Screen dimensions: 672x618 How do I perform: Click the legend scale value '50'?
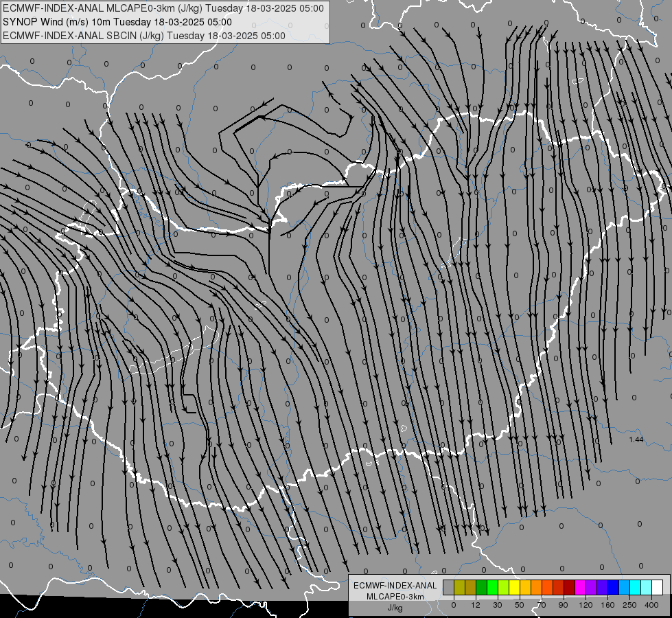click(x=520, y=605)
